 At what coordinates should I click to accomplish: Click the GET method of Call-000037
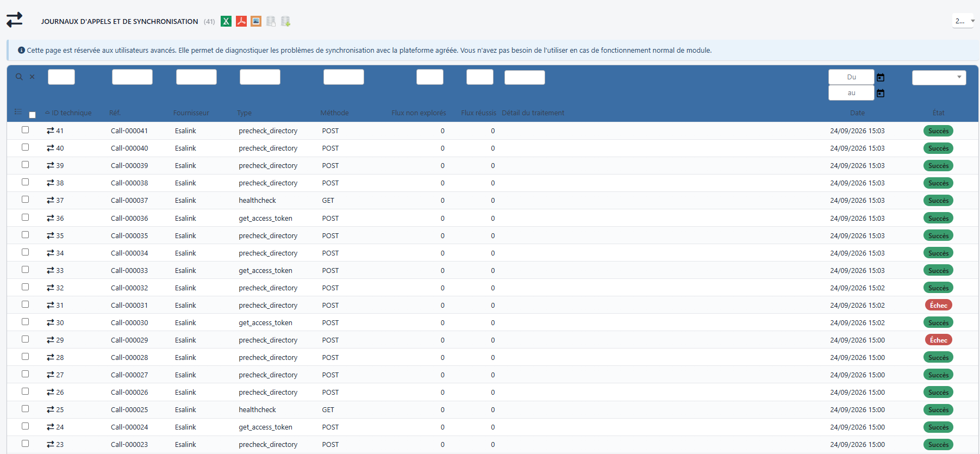point(328,201)
